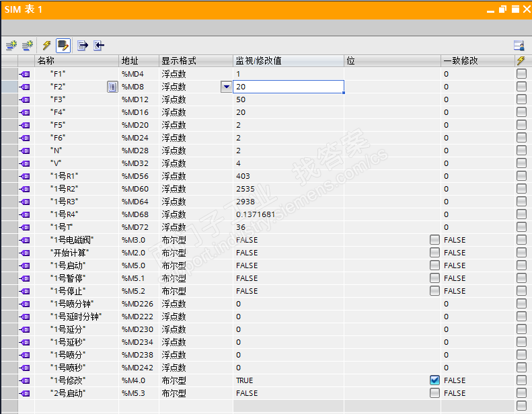Click the tag icon of row "N"
This screenshot has width=532, height=414.
pos(25,151)
